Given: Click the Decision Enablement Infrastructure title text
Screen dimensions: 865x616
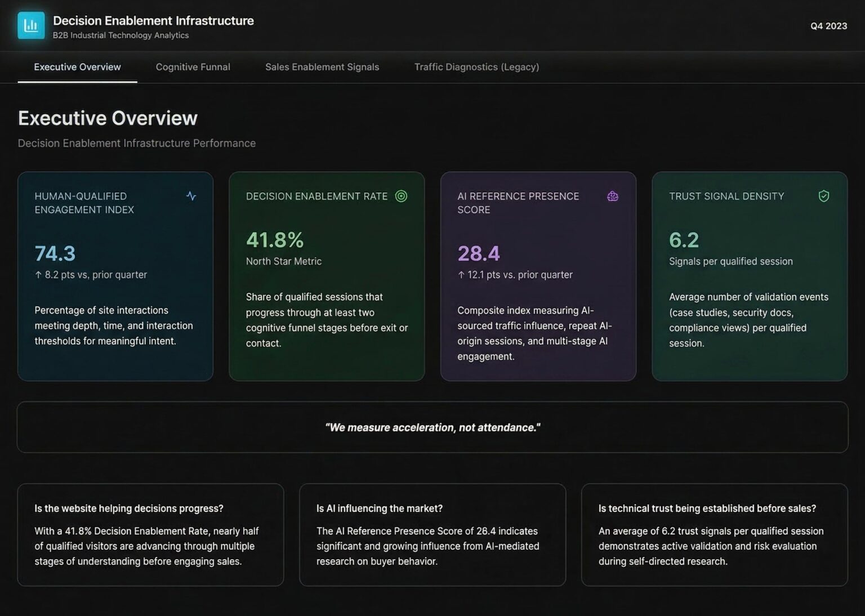Looking at the screenshot, I should pyautogui.click(x=153, y=20).
